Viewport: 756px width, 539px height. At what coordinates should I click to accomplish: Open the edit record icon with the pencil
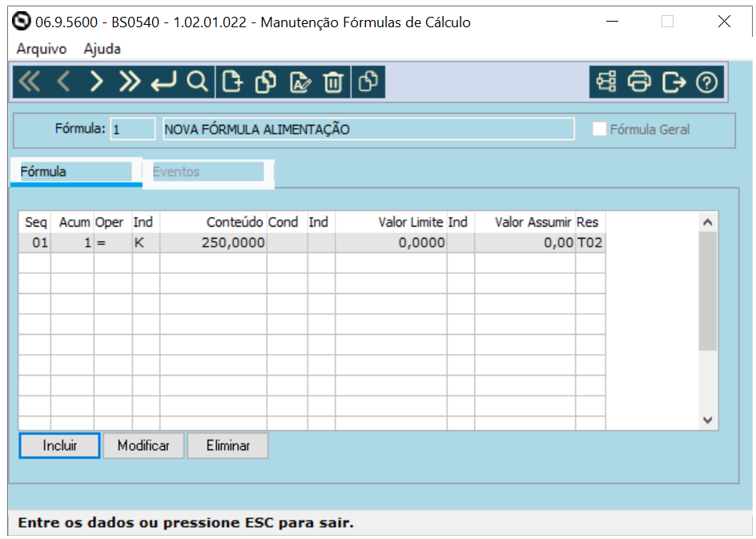299,81
